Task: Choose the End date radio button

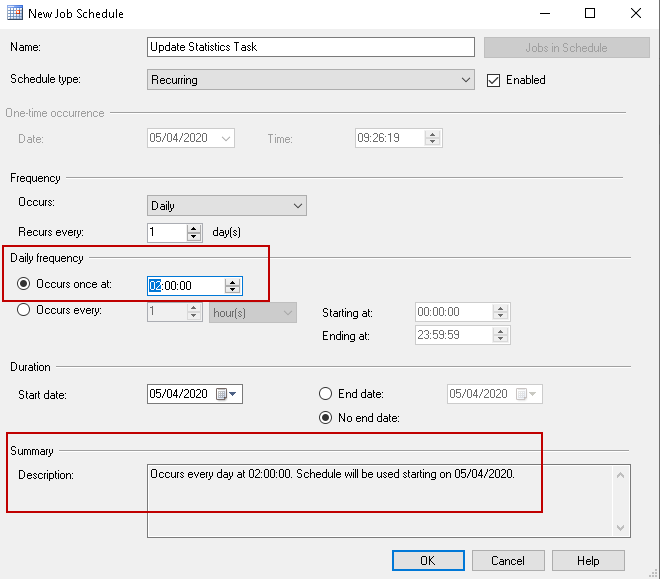Action: (x=326, y=394)
